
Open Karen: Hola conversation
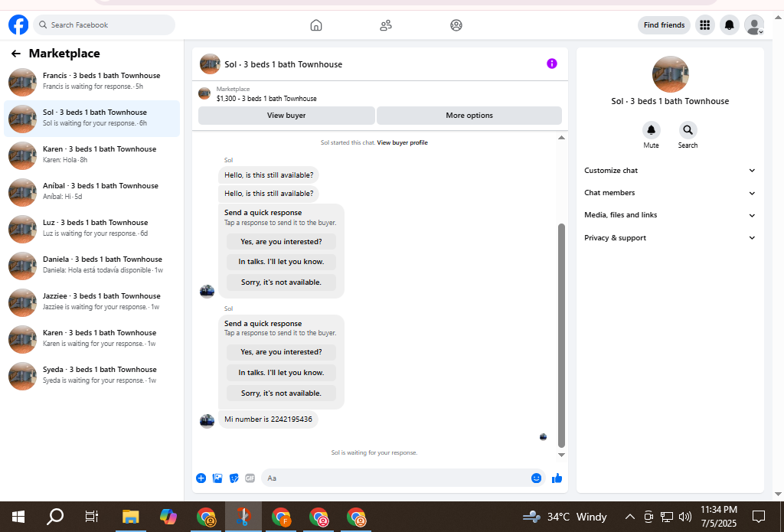coord(92,155)
